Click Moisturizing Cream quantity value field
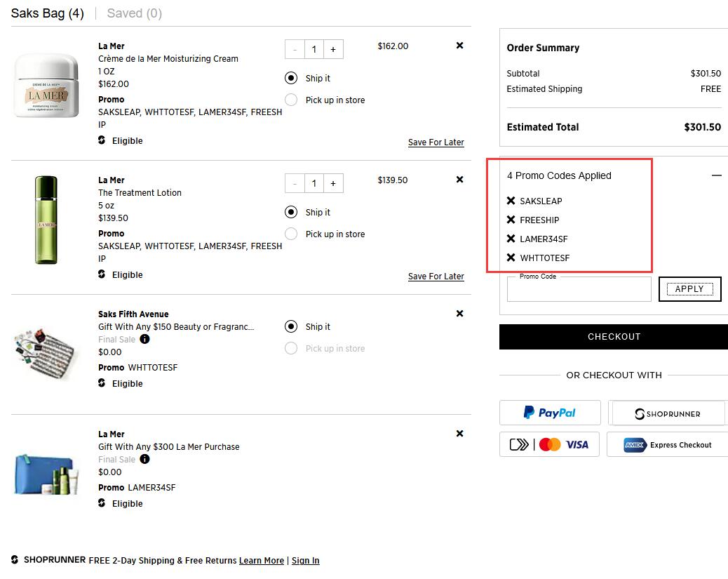Screen dimensions: 728x579 [314, 49]
